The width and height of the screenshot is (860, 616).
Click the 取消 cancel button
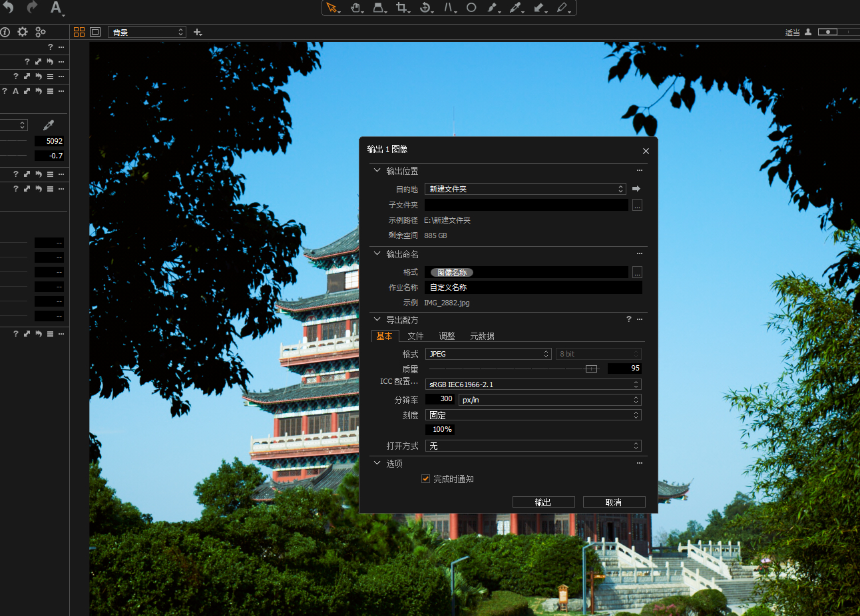614,502
